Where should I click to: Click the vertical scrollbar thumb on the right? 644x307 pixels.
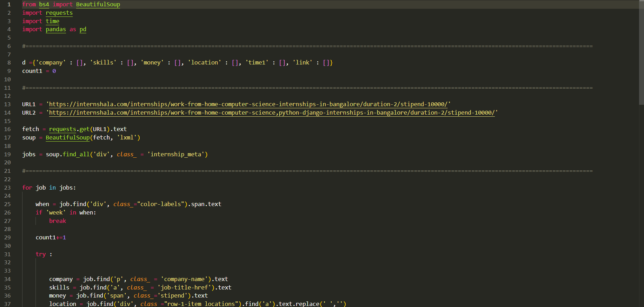[641, 53]
